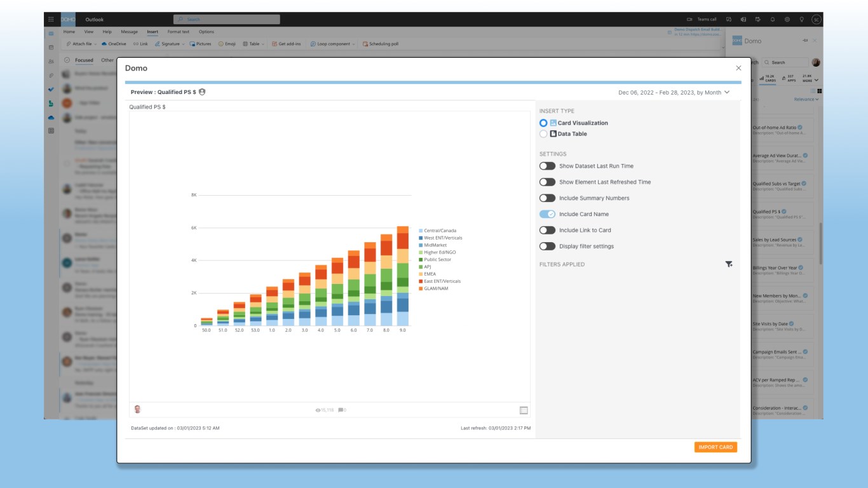Viewport: 868px width, 488px height.
Task: Select Card Visualization insert type
Action: point(543,123)
